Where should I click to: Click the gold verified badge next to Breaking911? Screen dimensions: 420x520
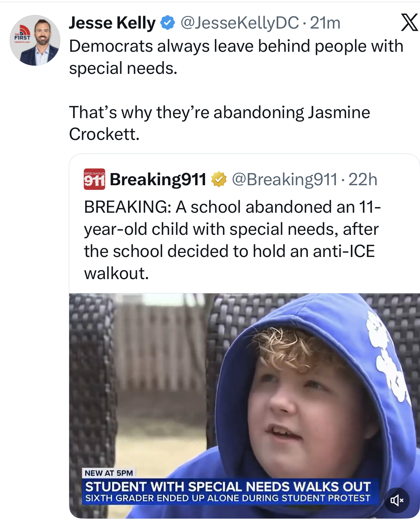[x=219, y=179]
